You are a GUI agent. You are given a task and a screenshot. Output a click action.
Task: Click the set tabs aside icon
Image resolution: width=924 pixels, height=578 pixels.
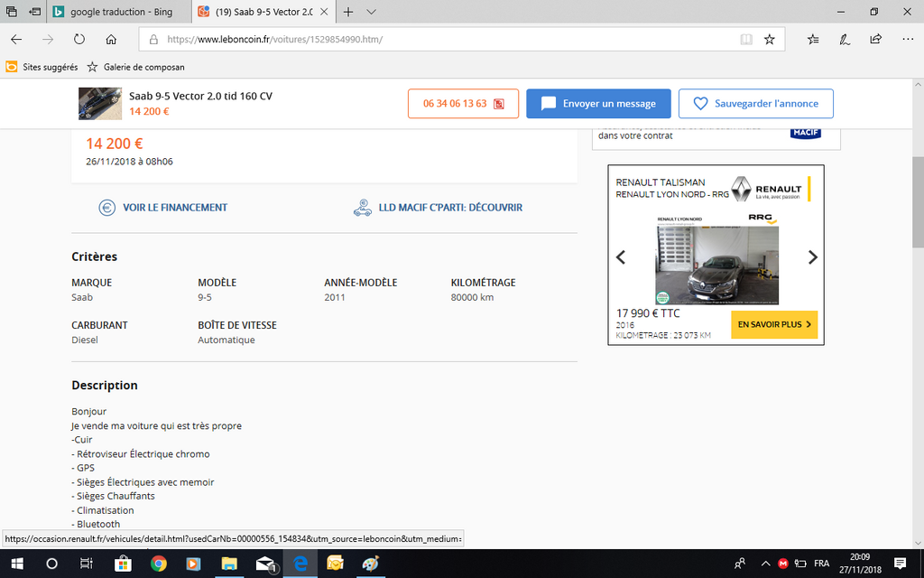(x=35, y=12)
